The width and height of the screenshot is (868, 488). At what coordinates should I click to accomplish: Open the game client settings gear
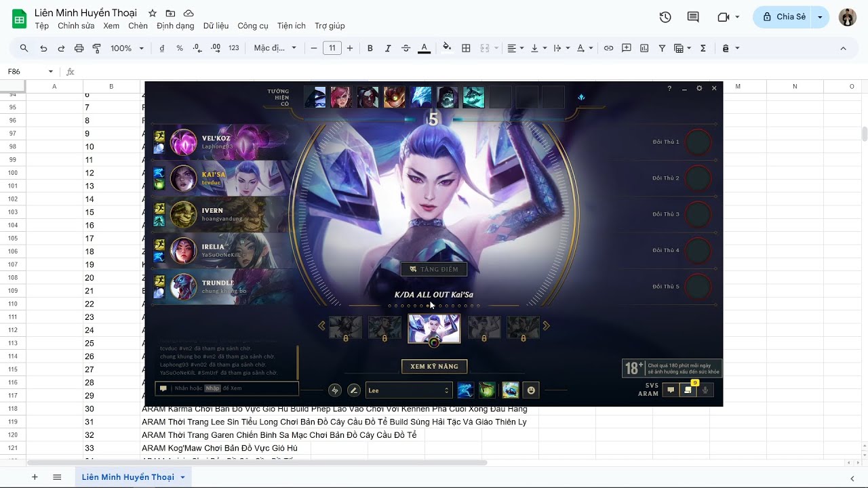(x=699, y=88)
